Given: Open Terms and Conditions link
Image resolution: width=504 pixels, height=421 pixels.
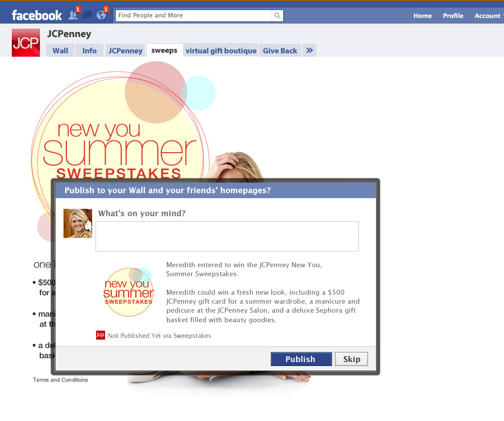Looking at the screenshot, I should [61, 379].
